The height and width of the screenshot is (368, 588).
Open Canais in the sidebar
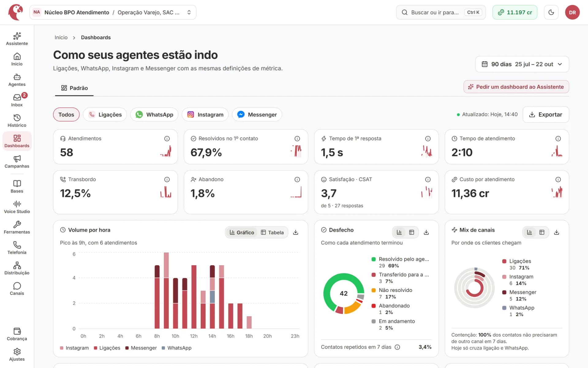[x=17, y=289]
